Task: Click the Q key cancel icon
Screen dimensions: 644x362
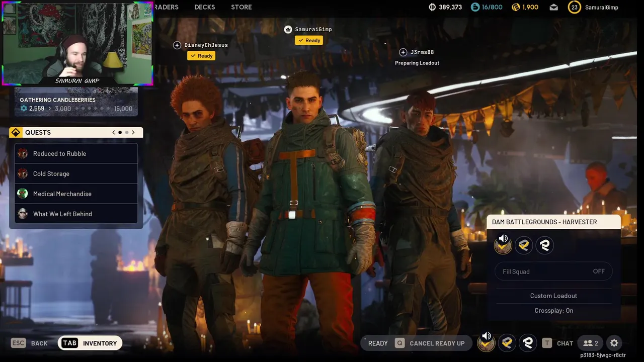Action: click(x=399, y=343)
